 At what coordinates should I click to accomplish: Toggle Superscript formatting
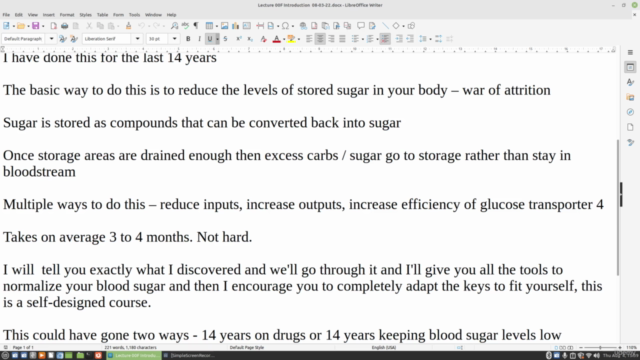(239, 39)
